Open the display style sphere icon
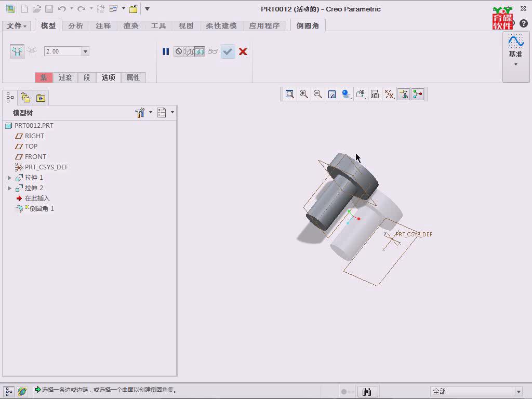532x399 pixels. (x=347, y=94)
